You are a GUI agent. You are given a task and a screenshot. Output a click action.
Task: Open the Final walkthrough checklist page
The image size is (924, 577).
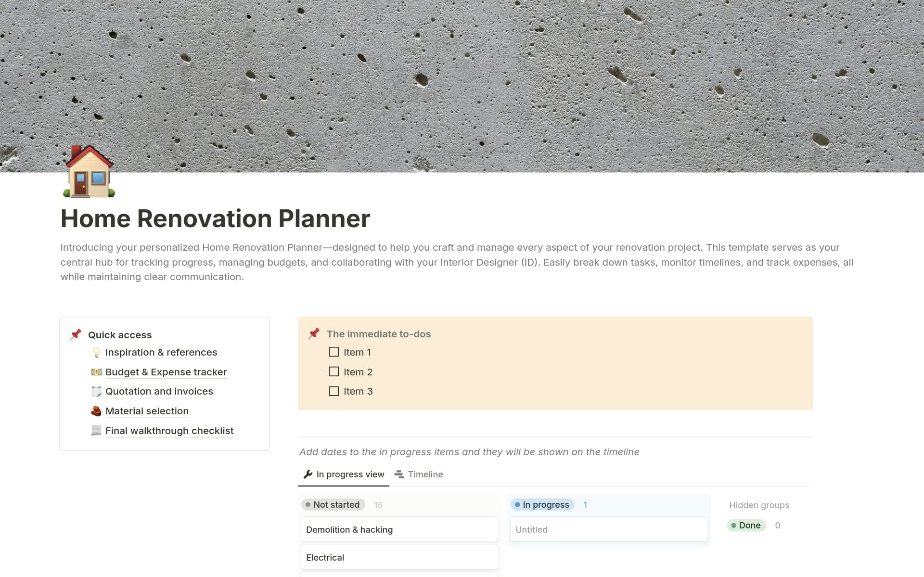[x=169, y=430]
